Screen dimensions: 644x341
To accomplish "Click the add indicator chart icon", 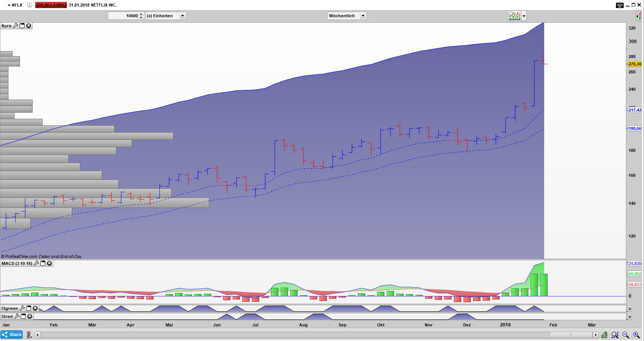I will click(x=514, y=16).
